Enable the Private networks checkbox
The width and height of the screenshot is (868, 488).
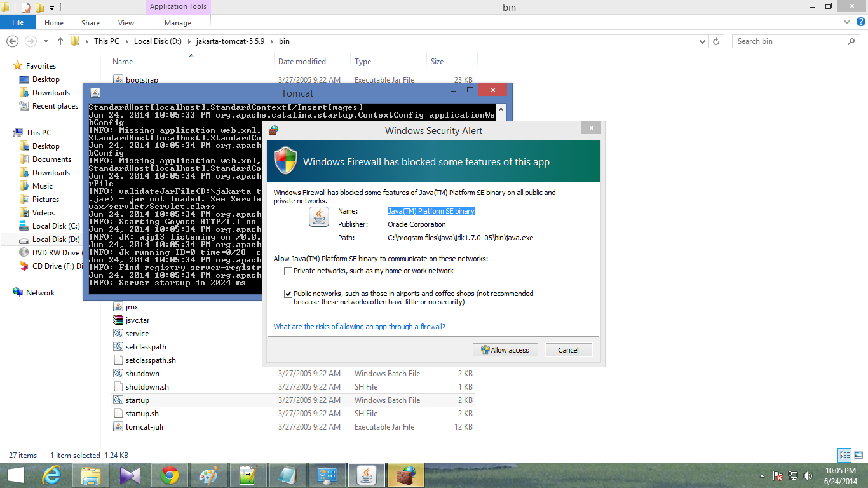(288, 271)
